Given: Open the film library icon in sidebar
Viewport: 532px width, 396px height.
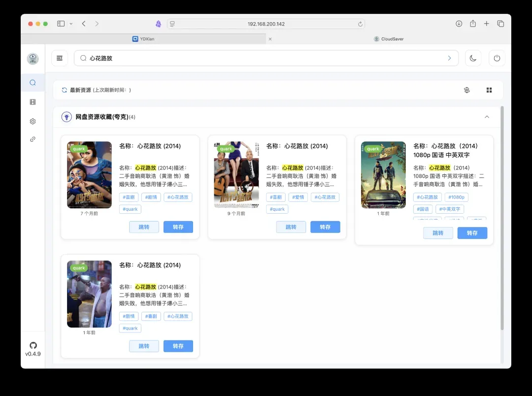Looking at the screenshot, I should pyautogui.click(x=33, y=102).
